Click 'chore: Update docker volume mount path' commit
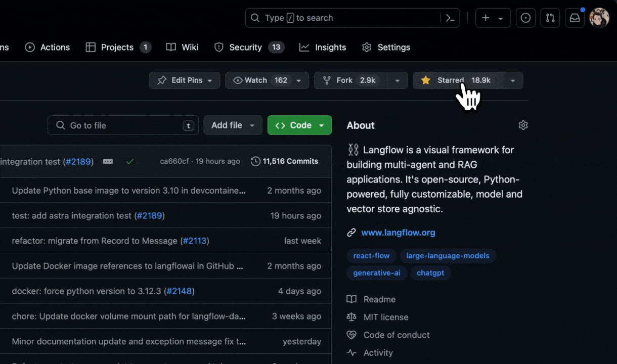The image size is (617, 364). (129, 316)
